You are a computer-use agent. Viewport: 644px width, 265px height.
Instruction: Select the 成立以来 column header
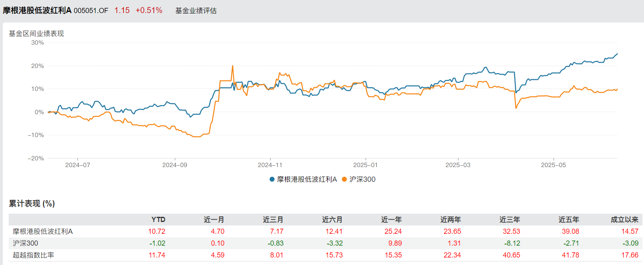pos(624,220)
